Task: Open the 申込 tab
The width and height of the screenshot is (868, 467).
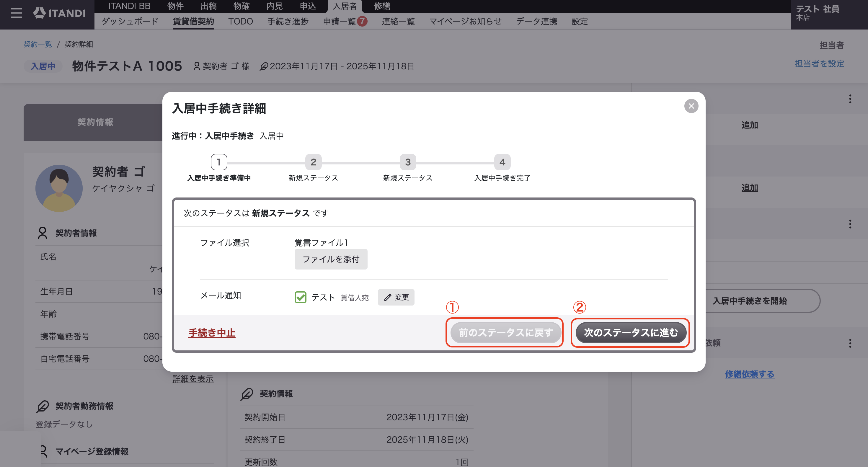Action: tap(308, 6)
